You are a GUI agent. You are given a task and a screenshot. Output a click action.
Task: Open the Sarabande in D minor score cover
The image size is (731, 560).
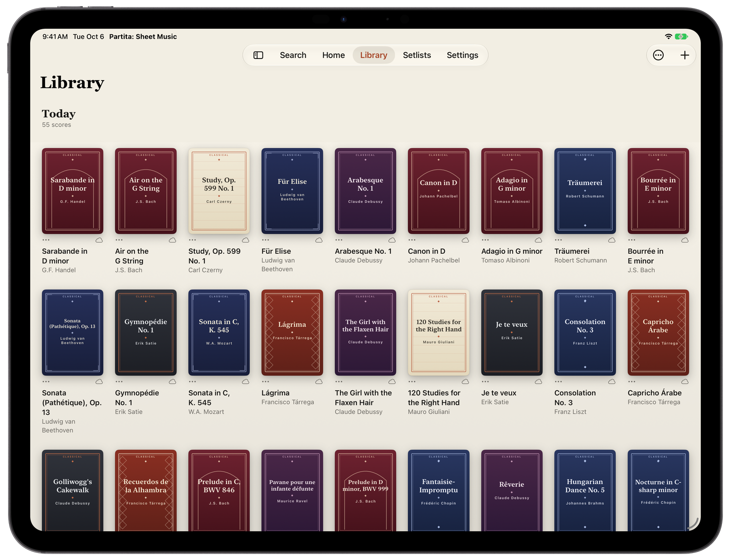[73, 191]
